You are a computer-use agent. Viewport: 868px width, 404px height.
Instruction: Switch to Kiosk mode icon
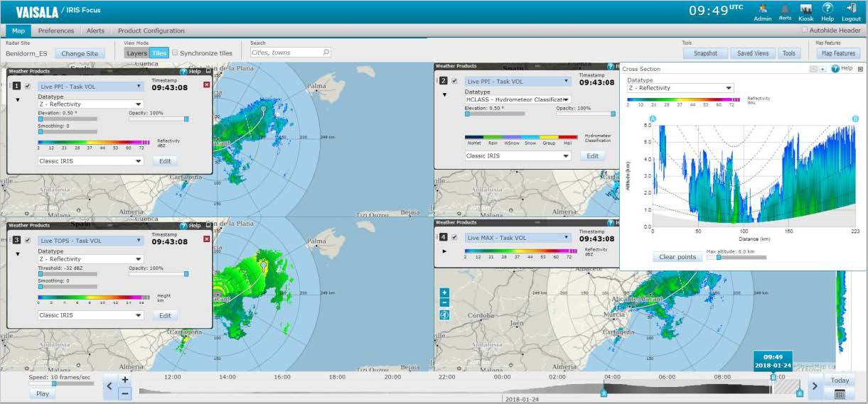click(x=806, y=9)
